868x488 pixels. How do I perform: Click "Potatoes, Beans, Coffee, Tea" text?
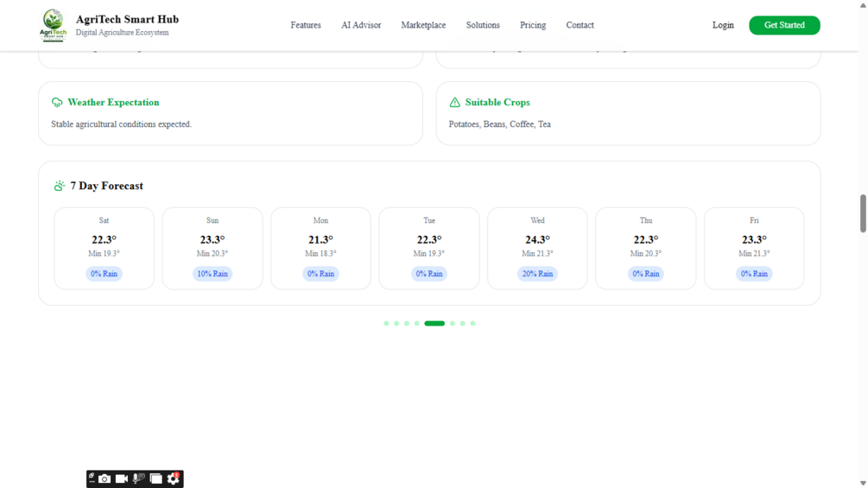[500, 124]
